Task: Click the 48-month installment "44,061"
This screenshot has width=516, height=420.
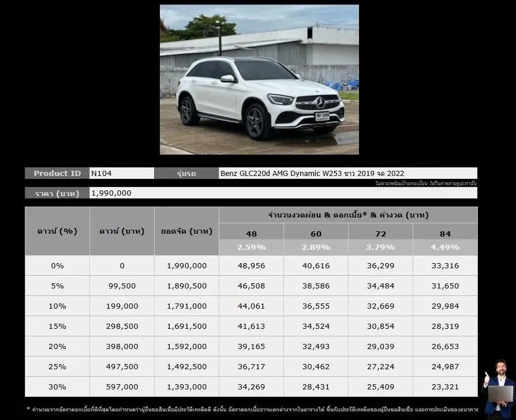Action: click(x=252, y=306)
